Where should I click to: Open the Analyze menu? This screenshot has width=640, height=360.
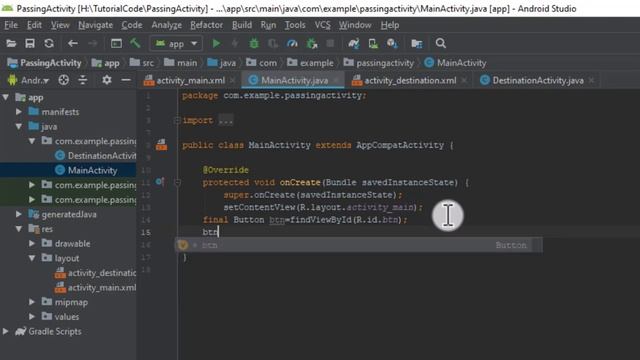pyautogui.click(x=167, y=25)
